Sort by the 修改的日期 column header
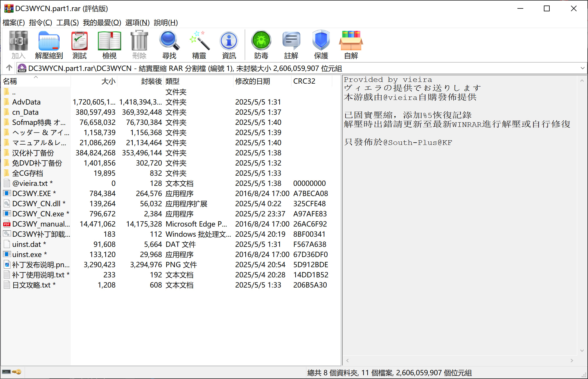Image resolution: width=588 pixels, height=379 pixels. pos(262,81)
